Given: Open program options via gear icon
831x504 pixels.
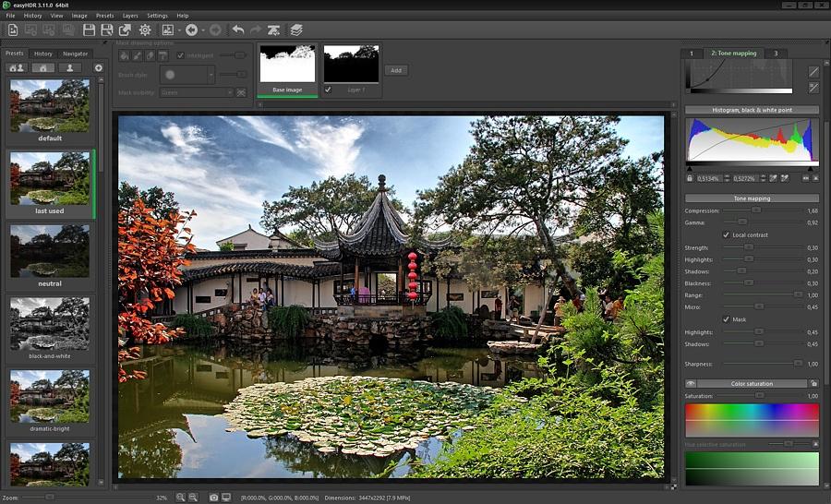Looking at the screenshot, I should tap(145, 30).
